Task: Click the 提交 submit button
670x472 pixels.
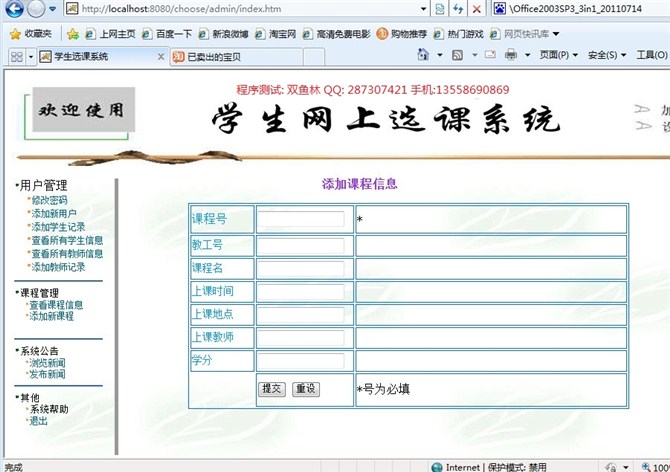Action: coord(272,389)
